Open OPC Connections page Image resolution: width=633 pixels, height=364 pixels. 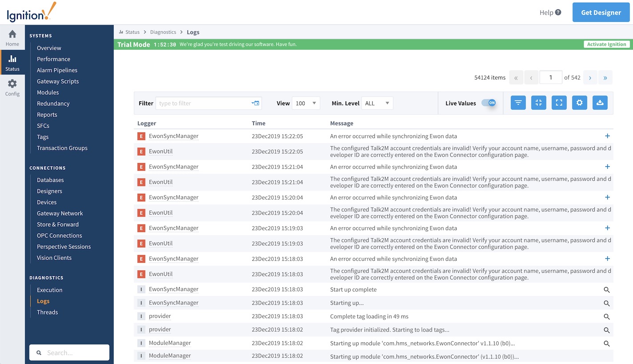click(x=60, y=236)
